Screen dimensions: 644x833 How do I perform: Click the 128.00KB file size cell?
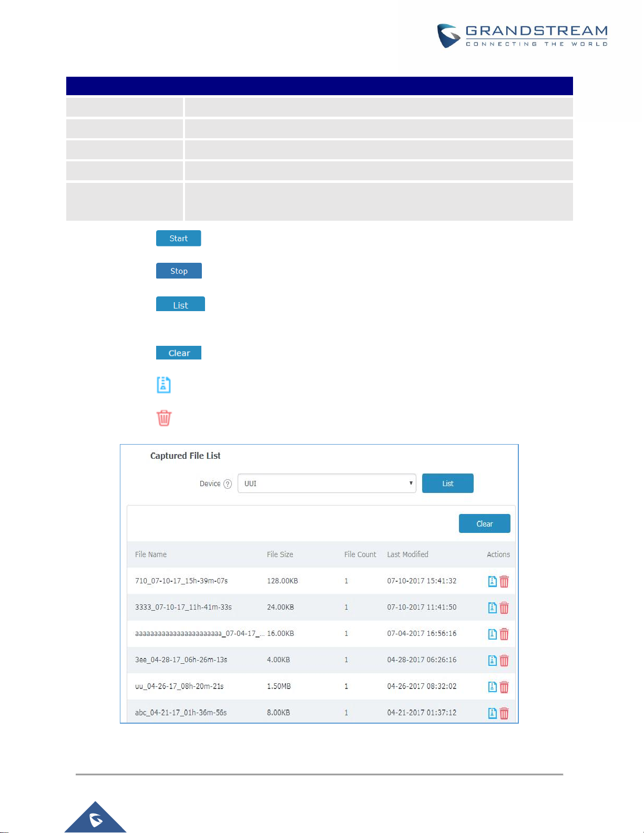tap(282, 581)
